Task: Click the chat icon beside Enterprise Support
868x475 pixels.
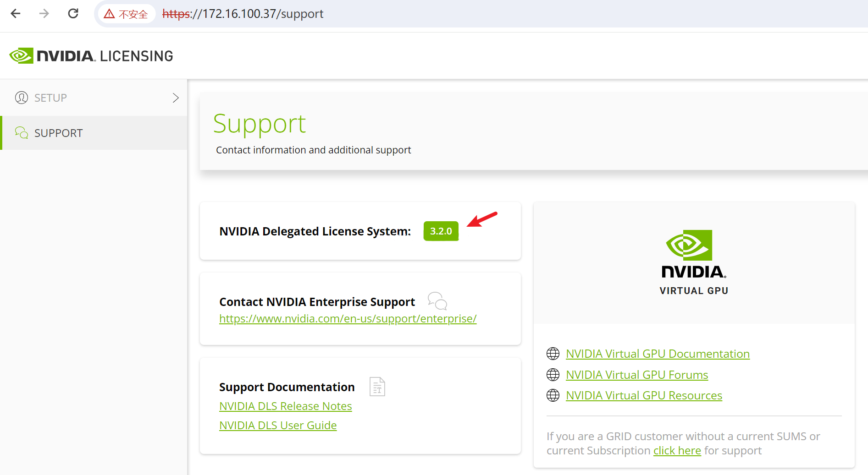Action: [437, 301]
